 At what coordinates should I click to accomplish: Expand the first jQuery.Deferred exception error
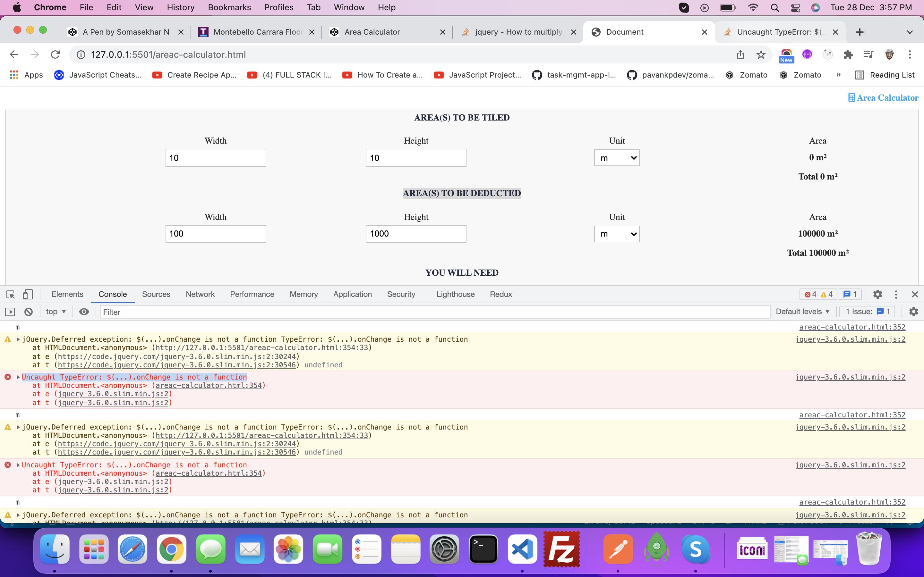19,339
